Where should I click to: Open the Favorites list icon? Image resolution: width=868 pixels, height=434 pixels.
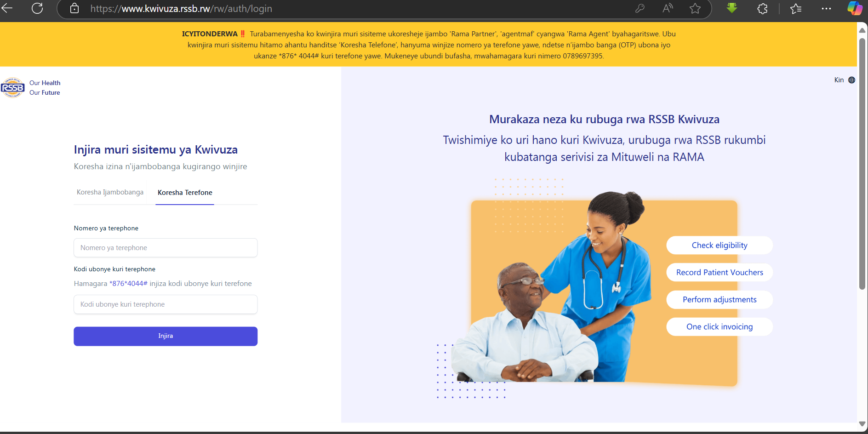(x=796, y=8)
